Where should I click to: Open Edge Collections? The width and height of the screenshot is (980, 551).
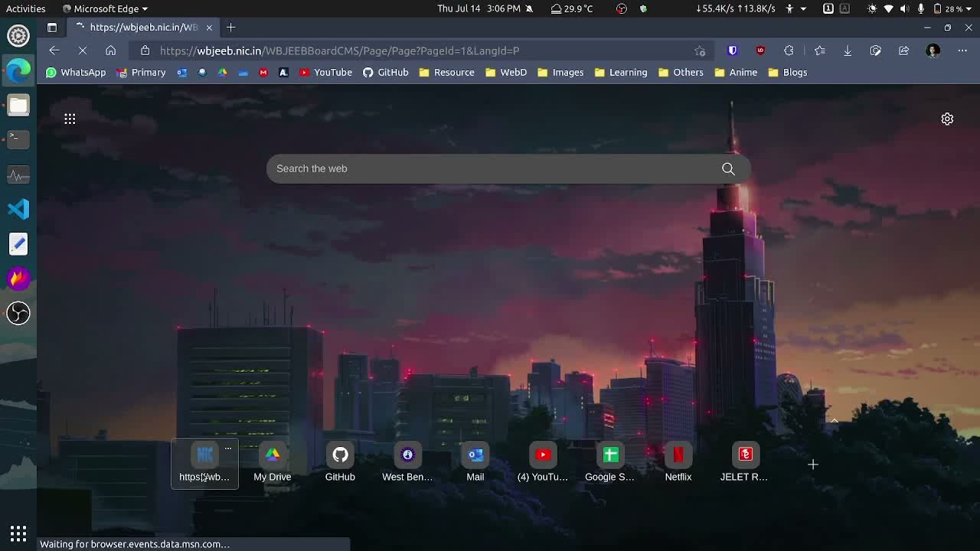click(876, 51)
